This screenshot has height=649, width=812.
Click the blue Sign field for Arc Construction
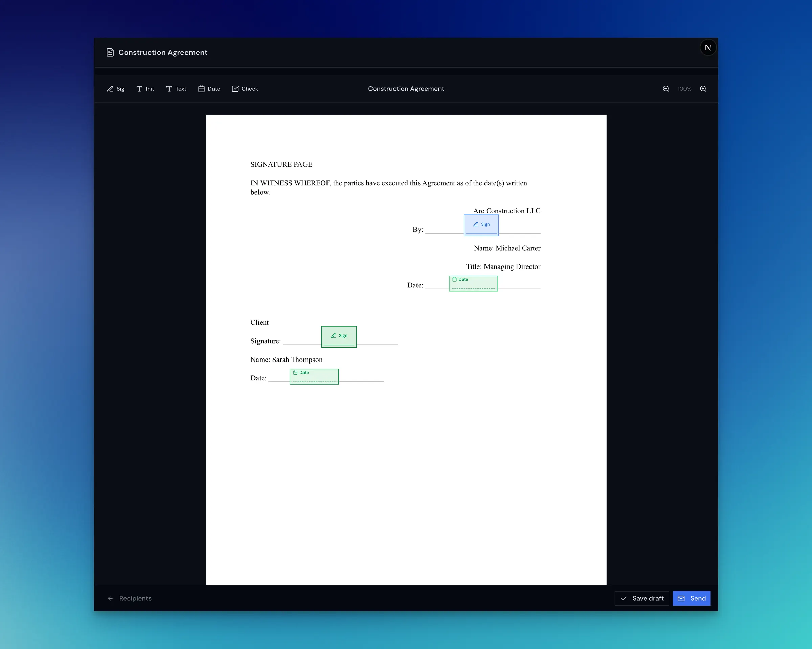481,225
